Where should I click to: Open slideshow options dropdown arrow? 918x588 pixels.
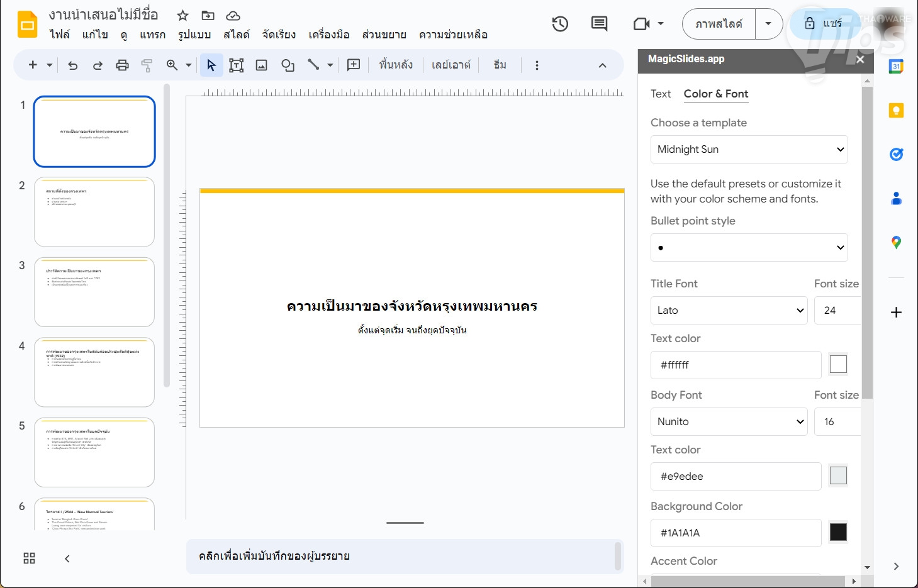[x=768, y=24]
